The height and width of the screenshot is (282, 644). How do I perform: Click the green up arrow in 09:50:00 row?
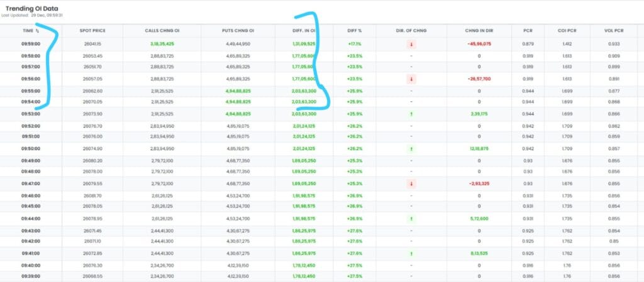click(411, 149)
